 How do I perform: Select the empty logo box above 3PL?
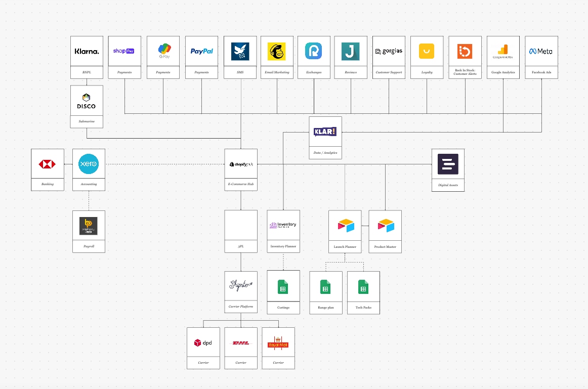coord(241,225)
